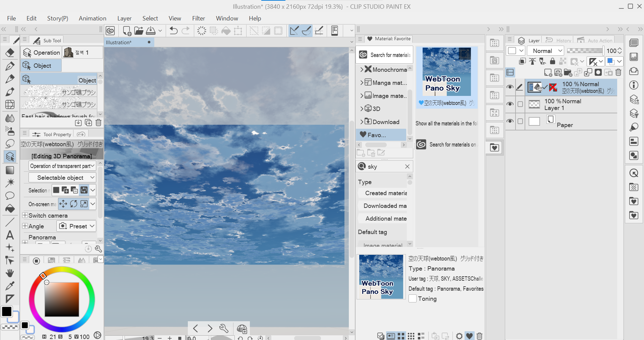The width and height of the screenshot is (644, 340).
Task: Click the Undo arrow icon
Action: 173,31
